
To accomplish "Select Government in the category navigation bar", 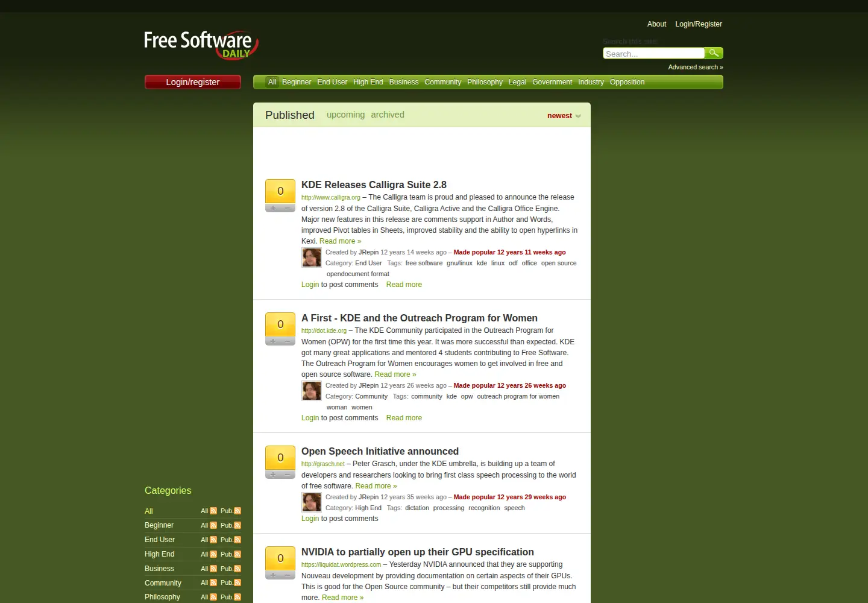I will coord(552,82).
